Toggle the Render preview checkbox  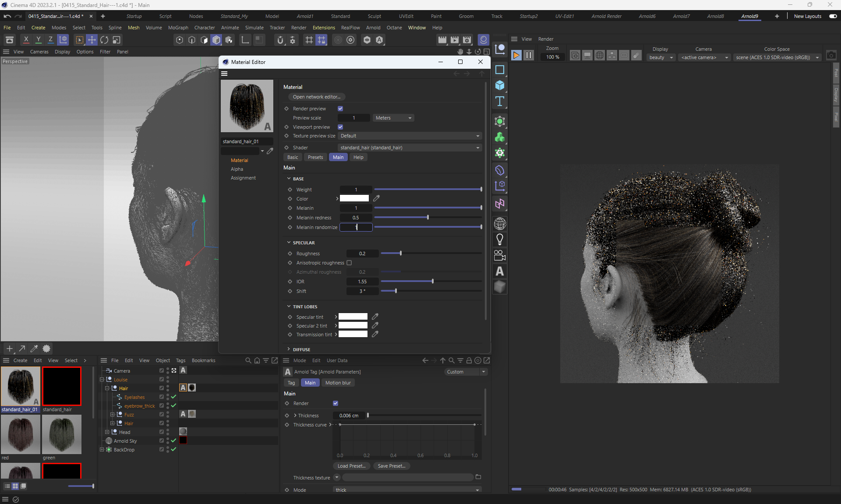coord(340,109)
